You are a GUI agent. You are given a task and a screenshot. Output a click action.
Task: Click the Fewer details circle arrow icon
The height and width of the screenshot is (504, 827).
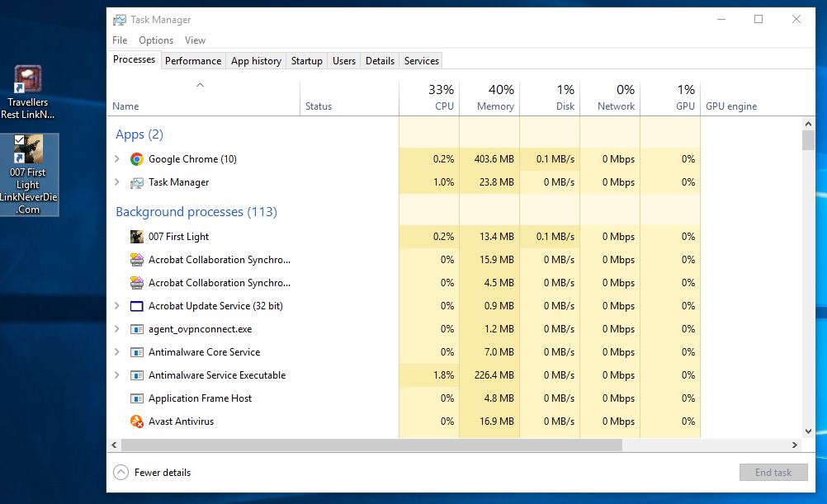121,473
